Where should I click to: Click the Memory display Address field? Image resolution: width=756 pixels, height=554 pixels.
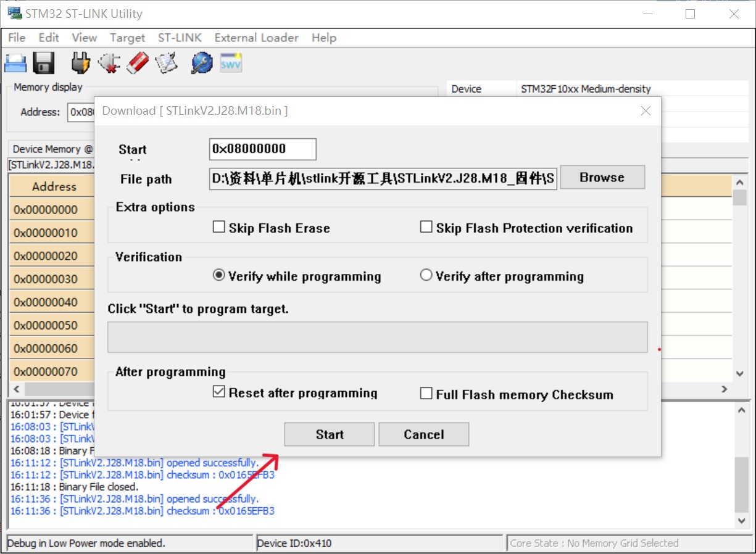pos(81,112)
